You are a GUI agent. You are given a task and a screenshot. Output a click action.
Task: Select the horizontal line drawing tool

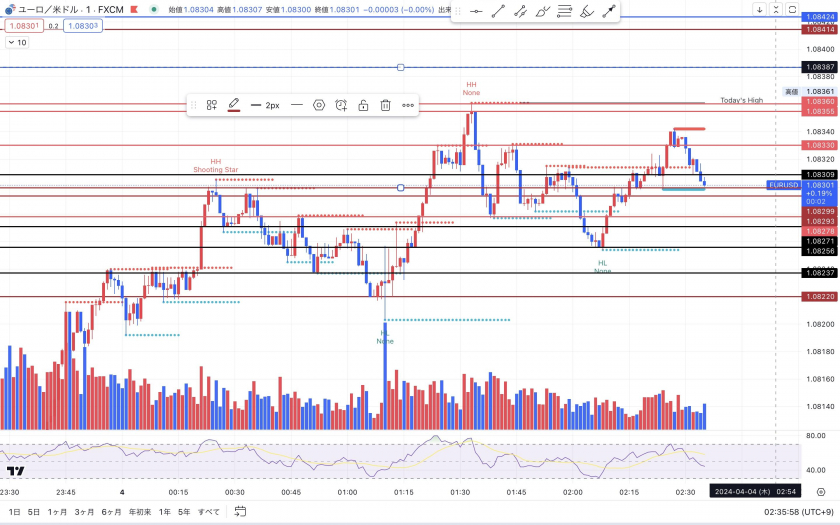tap(476, 12)
